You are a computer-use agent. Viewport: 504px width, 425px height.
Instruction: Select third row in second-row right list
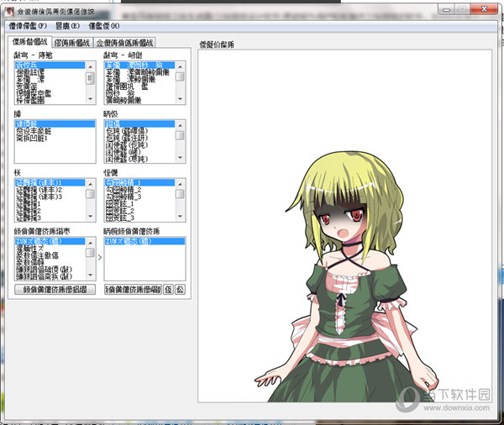click(x=139, y=138)
